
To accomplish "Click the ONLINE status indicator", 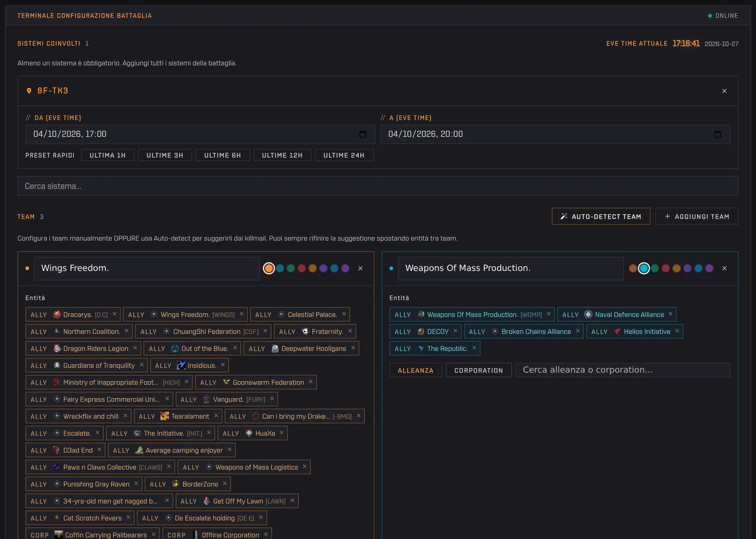I will click(x=723, y=16).
